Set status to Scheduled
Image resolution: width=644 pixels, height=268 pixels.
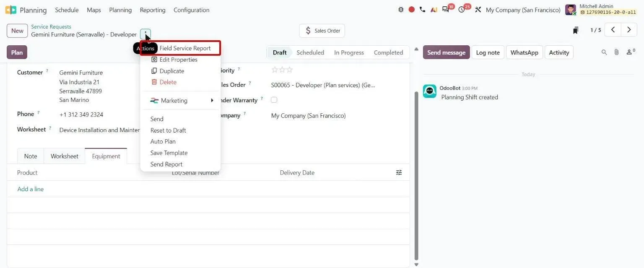tap(310, 52)
